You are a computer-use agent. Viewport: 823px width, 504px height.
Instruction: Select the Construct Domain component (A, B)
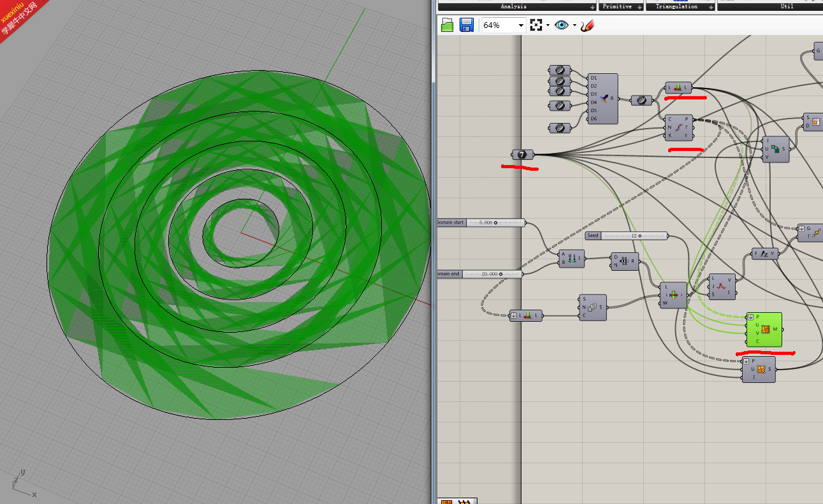point(572,258)
